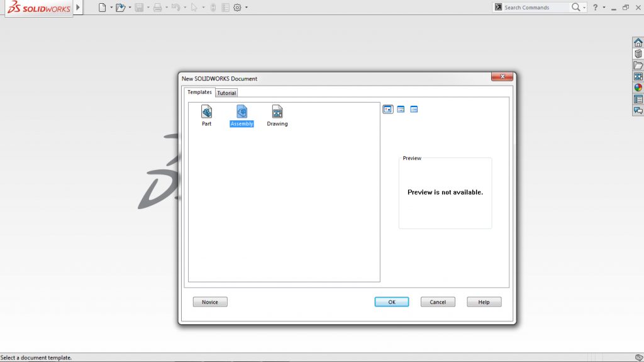Switch to the Tutorial tab

pos(226,93)
